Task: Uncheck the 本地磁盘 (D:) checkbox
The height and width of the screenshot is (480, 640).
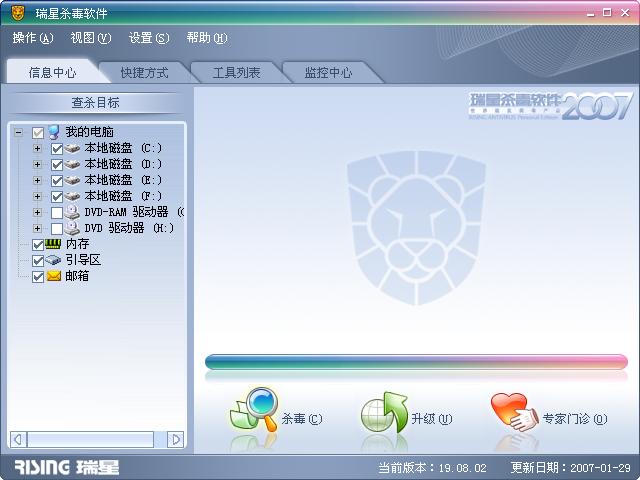Action: point(57,164)
